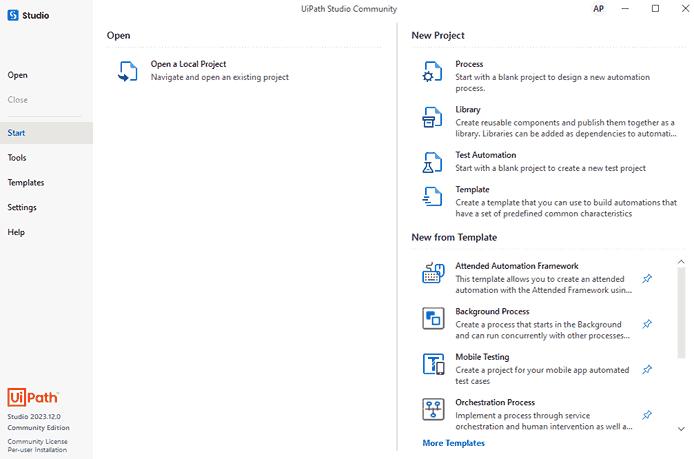The image size is (694, 459).
Task: Click the Orchestration Process template icon
Action: [x=433, y=409]
